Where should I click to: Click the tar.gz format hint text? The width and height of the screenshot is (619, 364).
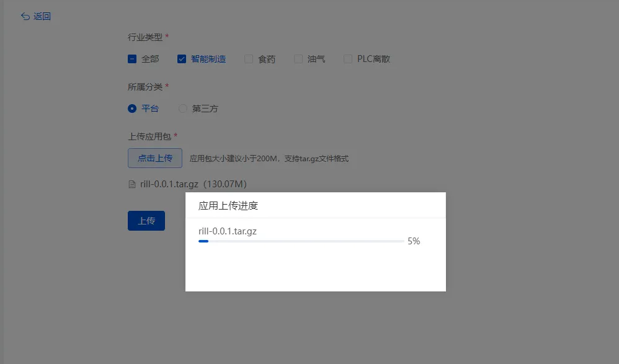click(268, 158)
